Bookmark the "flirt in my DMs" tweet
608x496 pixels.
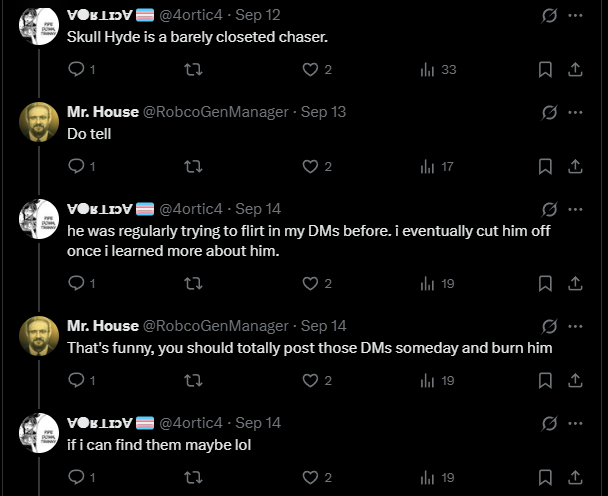(545, 283)
